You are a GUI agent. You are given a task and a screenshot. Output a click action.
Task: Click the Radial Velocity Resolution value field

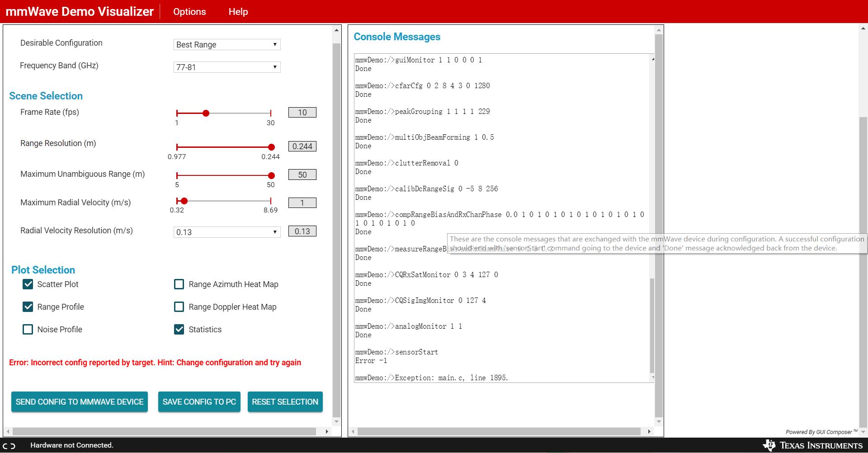coord(302,231)
